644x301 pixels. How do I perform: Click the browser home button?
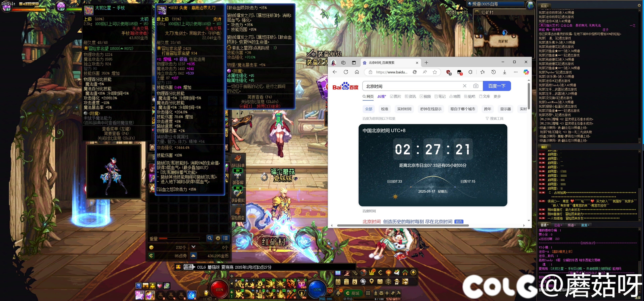[357, 72]
